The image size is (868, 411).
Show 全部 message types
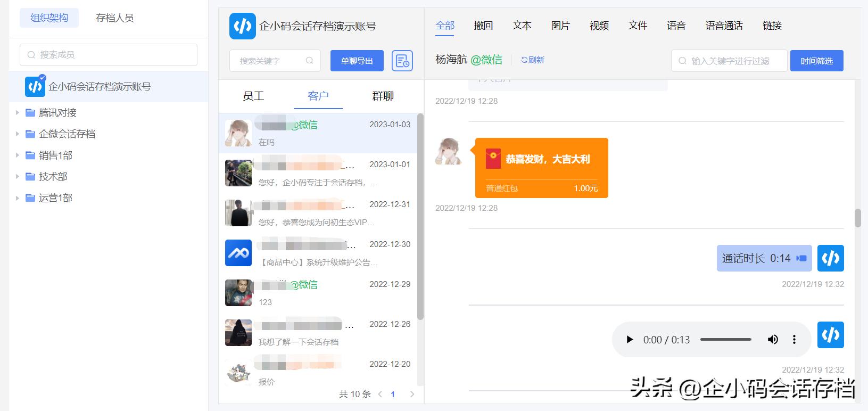[445, 26]
